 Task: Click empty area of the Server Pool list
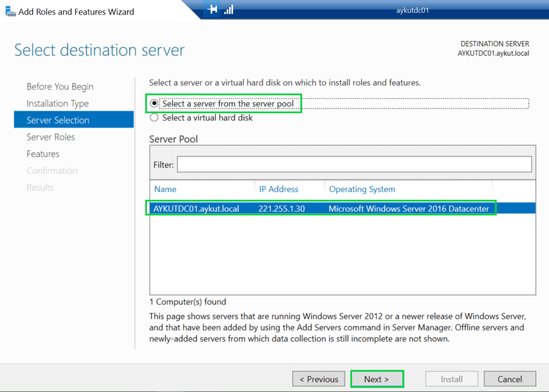[x=342, y=256]
